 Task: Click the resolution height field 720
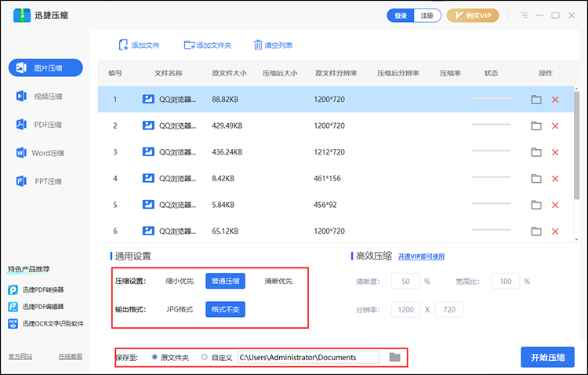coord(449,310)
